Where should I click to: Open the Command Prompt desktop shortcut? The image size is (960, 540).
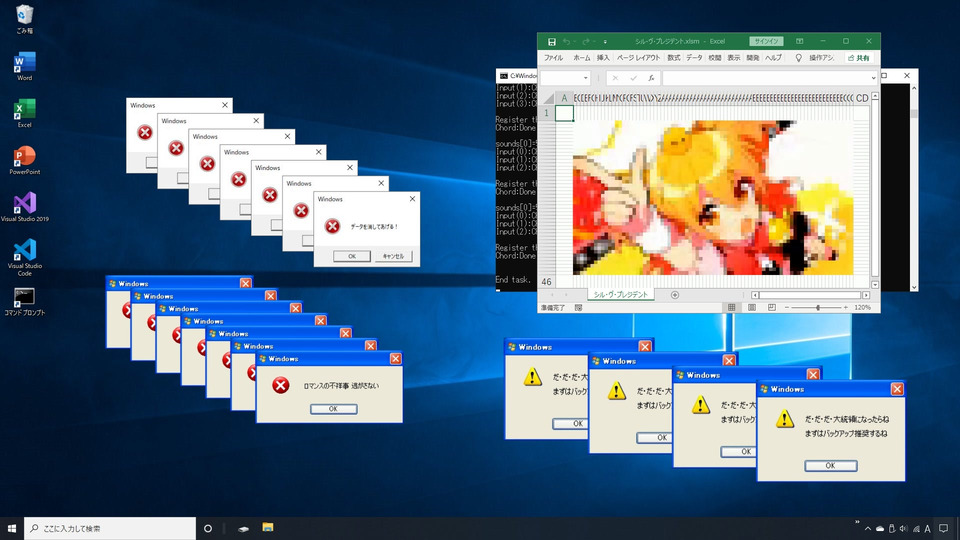(24, 297)
